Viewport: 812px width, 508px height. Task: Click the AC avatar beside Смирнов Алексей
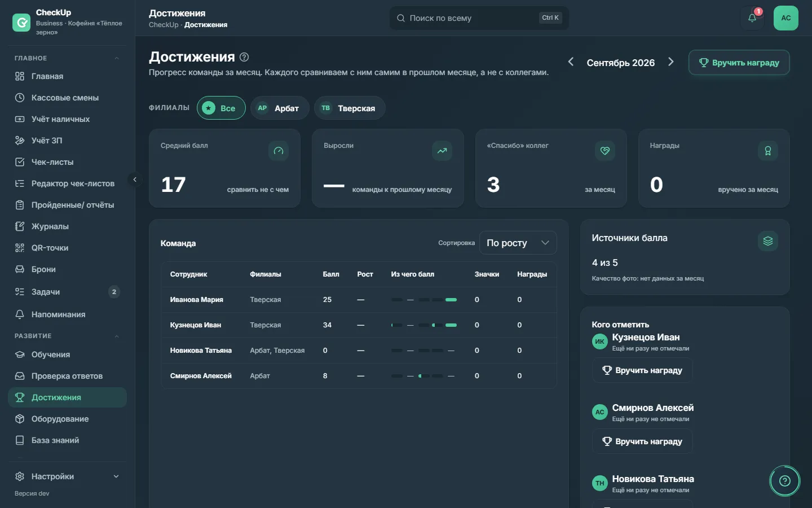coord(600,412)
